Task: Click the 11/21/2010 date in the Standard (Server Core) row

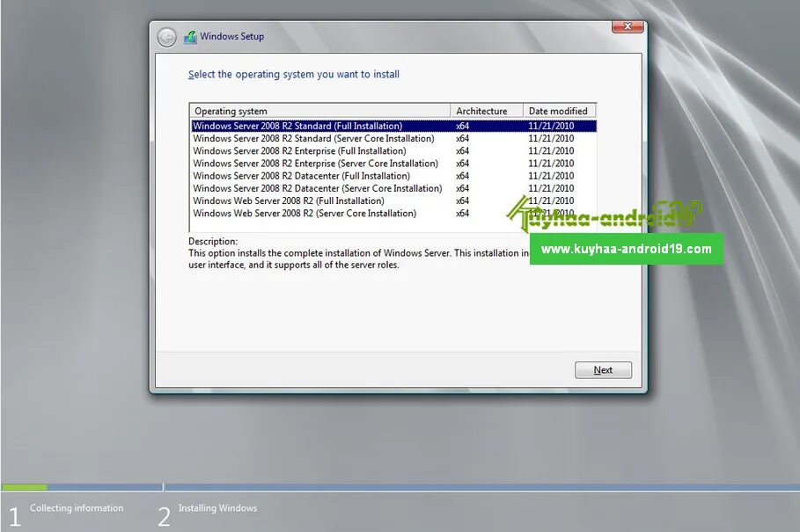Action: (551, 139)
